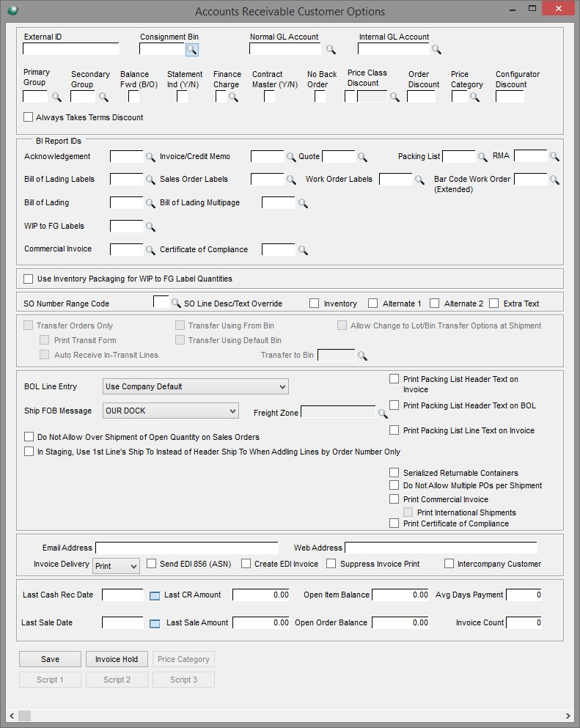580x728 pixels.
Task: Look up Invoice/Credit Memo report ID
Action: click(290, 157)
